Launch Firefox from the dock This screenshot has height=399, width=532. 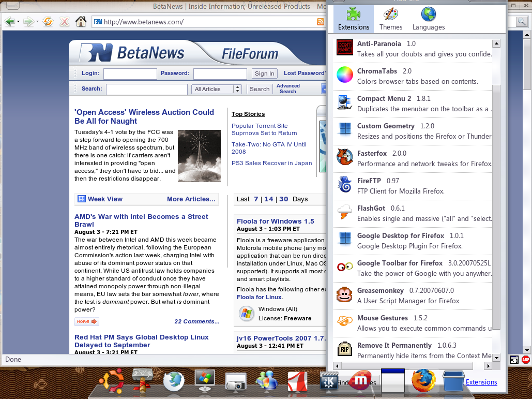[x=423, y=381]
